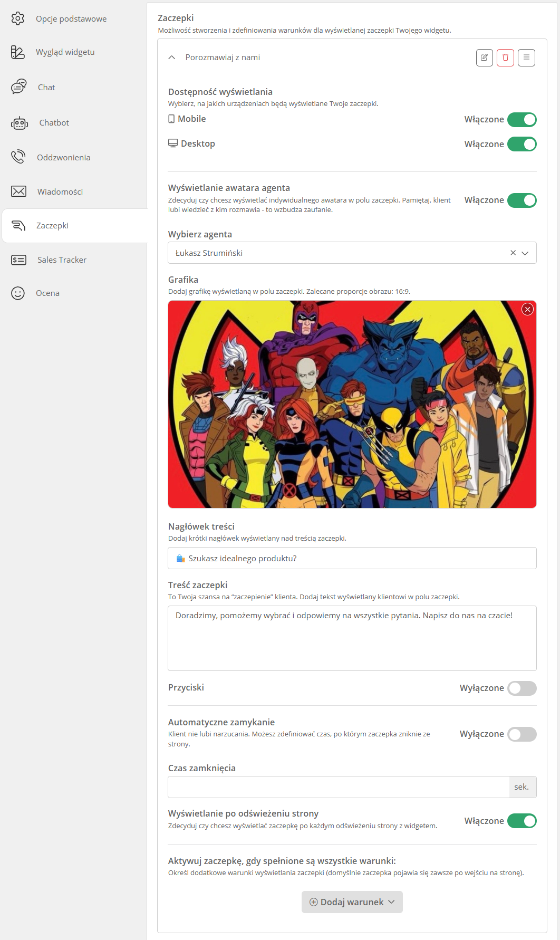This screenshot has height=940, width=560.
Task: Enable Automatyczne zamykanie toggle
Action: click(x=522, y=734)
